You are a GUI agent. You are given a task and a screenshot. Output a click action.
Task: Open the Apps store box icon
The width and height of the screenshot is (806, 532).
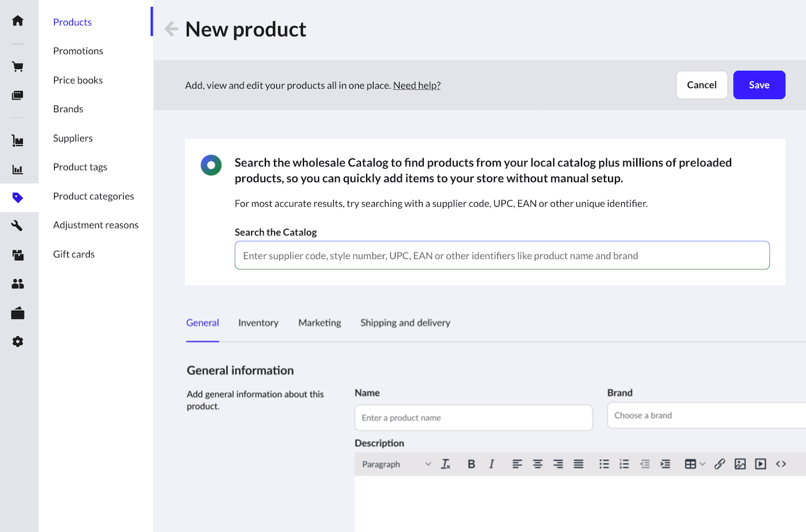(x=18, y=313)
